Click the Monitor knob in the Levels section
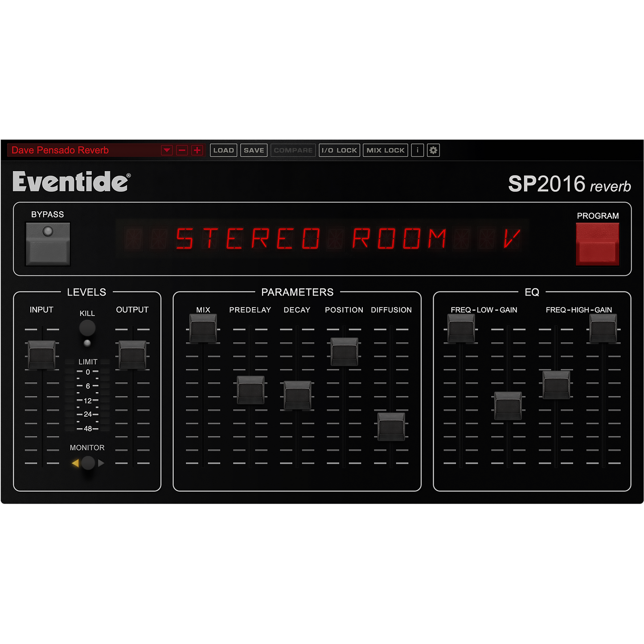This screenshot has height=644, width=644. [x=88, y=462]
